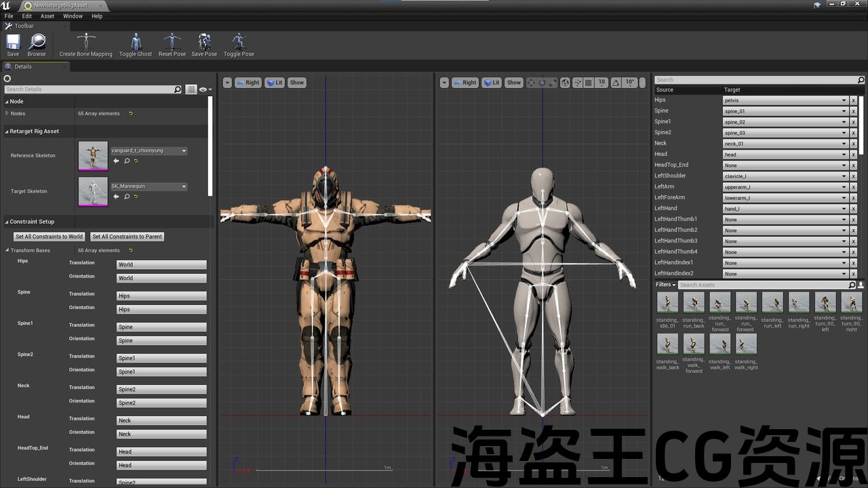This screenshot has height=488, width=868.
Task: Select the standing_idle_01 animation thumbnail
Action: [x=667, y=303]
